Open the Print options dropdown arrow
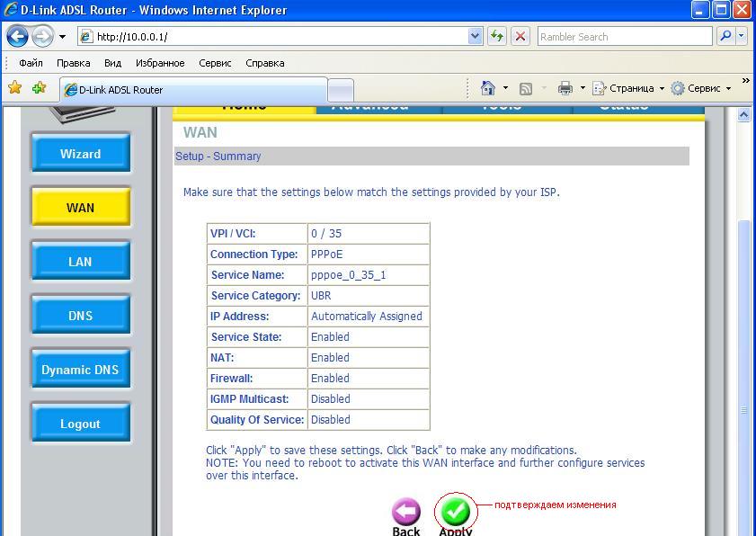This screenshot has width=756, height=536. point(583,88)
